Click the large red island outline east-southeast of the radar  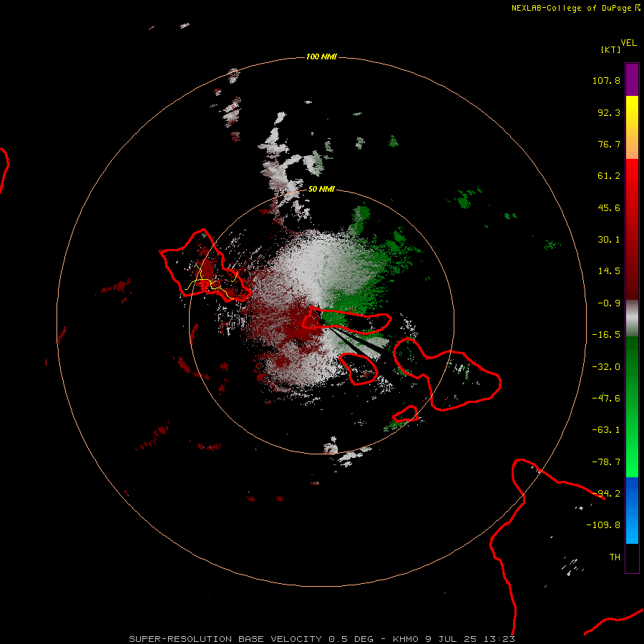point(447,374)
